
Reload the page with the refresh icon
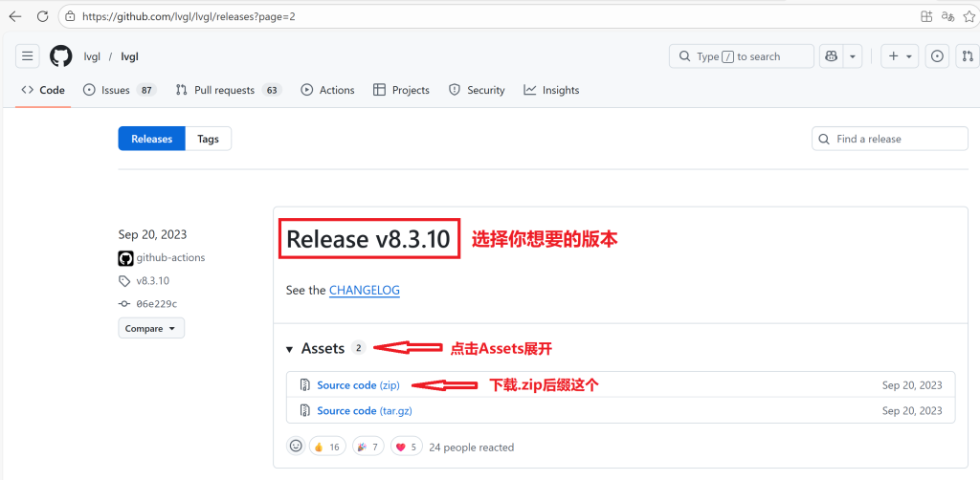(x=41, y=16)
